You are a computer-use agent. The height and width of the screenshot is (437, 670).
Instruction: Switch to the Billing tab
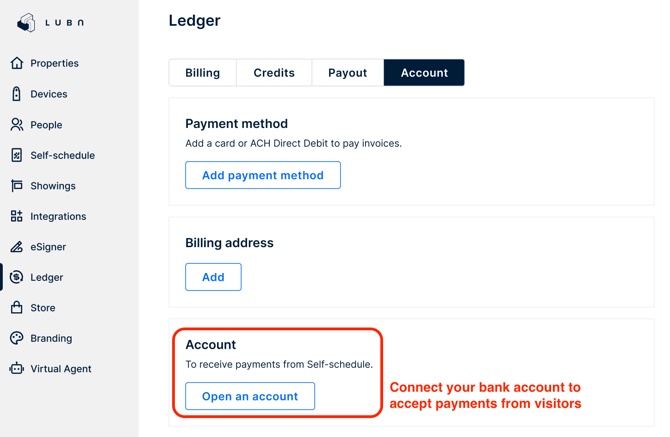[x=203, y=73]
